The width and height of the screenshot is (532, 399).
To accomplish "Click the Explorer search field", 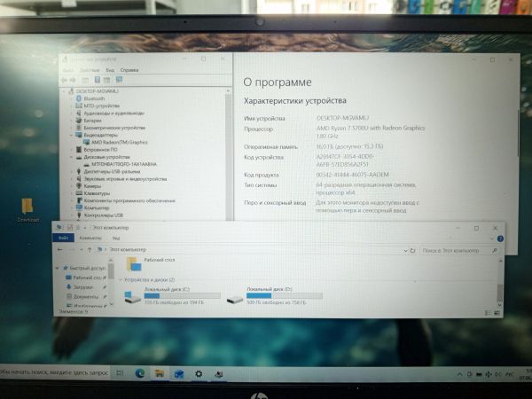I will tap(459, 251).
